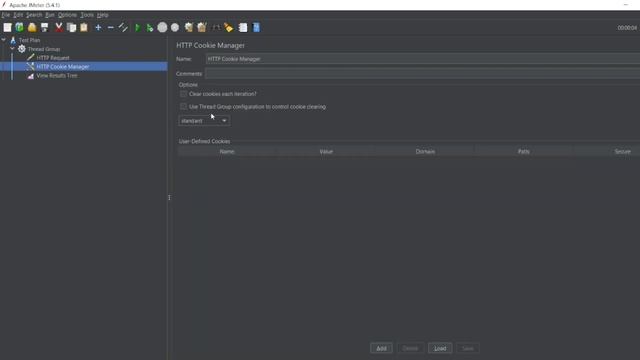Click the Collapse All minus icon
640x360 pixels.
[111, 27]
